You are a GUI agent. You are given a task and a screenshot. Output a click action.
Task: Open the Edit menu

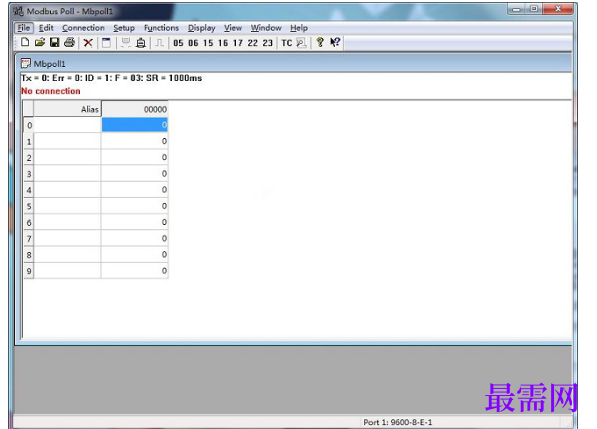[46, 28]
